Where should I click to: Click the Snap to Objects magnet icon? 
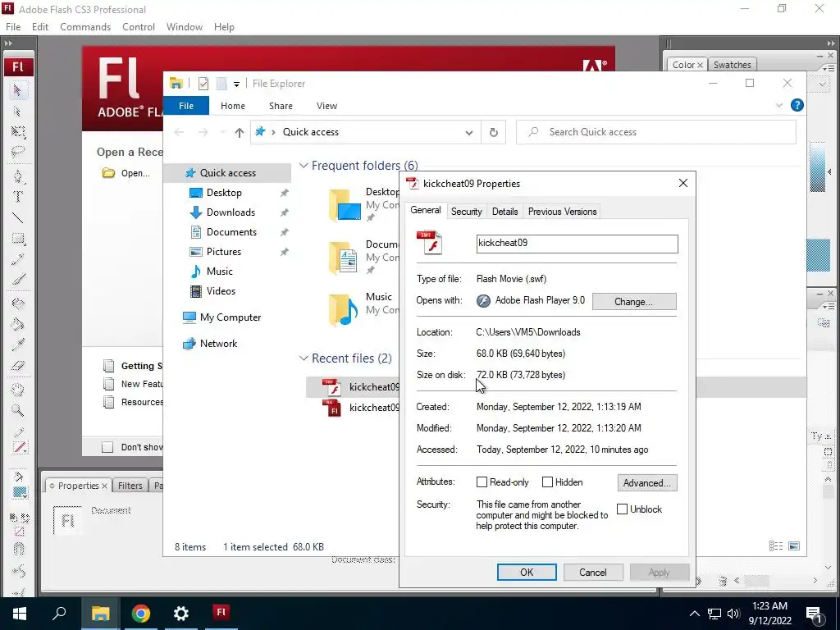(x=19, y=549)
